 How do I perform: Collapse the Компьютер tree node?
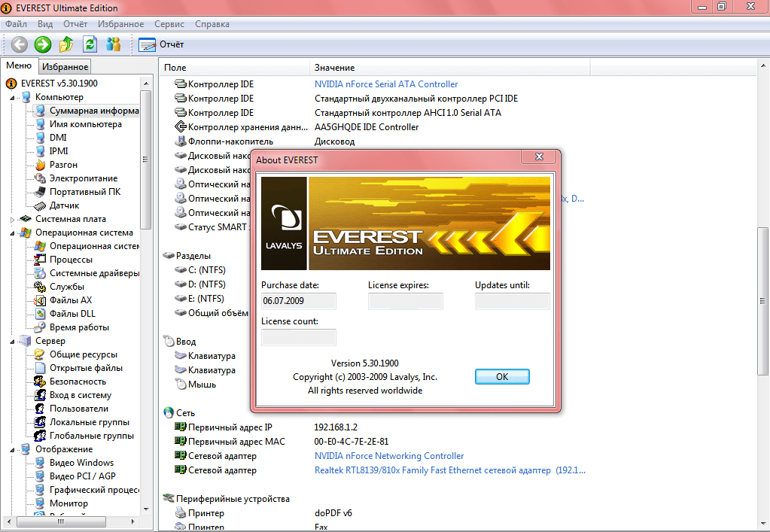tap(12, 98)
